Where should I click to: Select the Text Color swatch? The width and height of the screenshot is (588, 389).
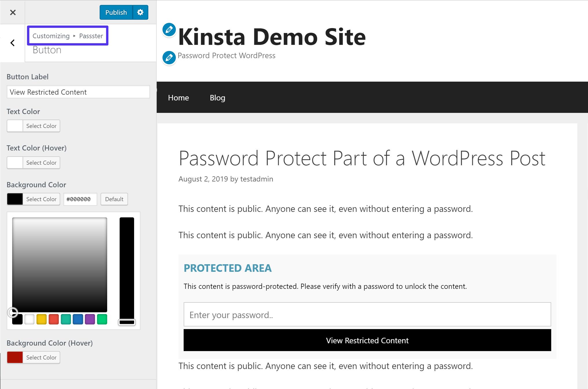click(x=15, y=126)
